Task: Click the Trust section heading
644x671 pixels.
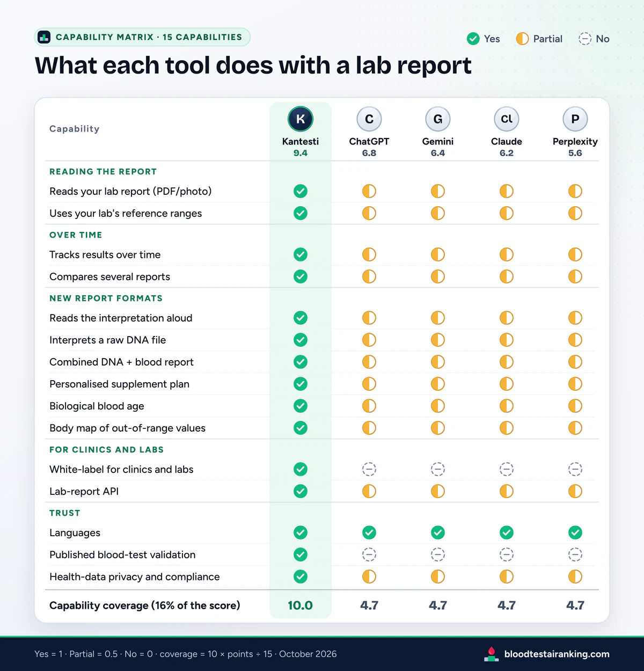Action: point(65,513)
